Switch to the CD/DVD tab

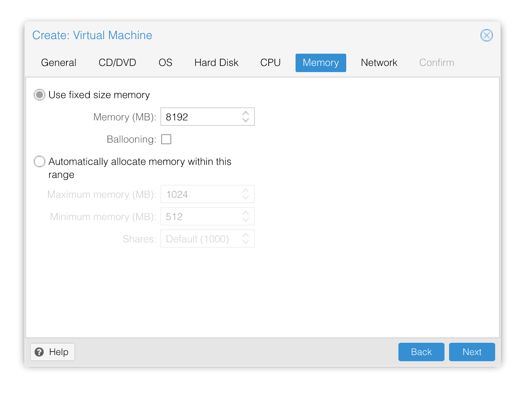click(117, 63)
